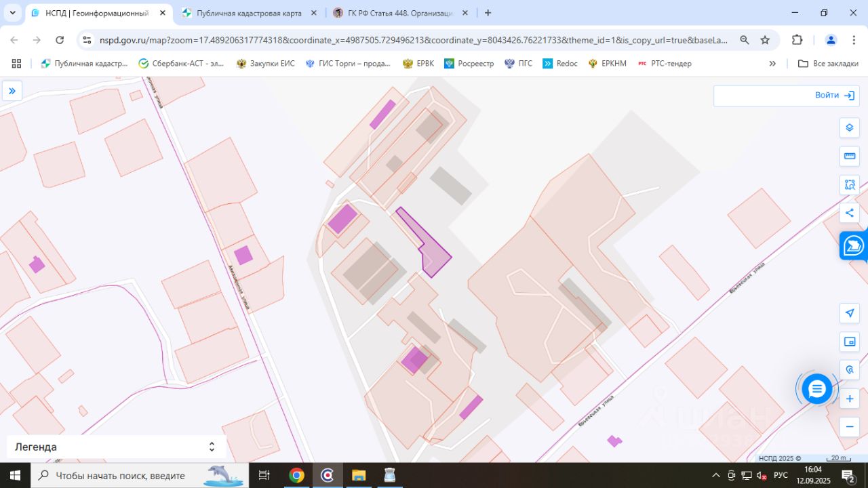Click the Войти login button
Image resolution: width=868 pixels, height=488 pixels.
click(x=835, y=96)
